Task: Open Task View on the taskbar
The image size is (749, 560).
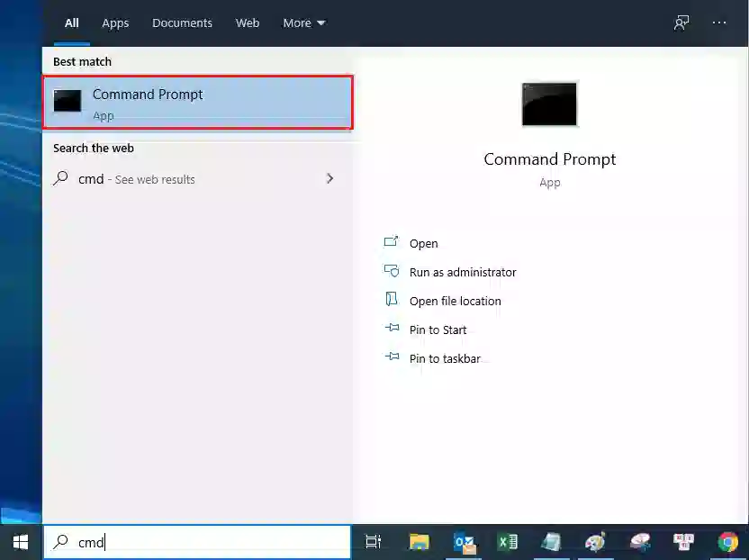Action: [373, 541]
